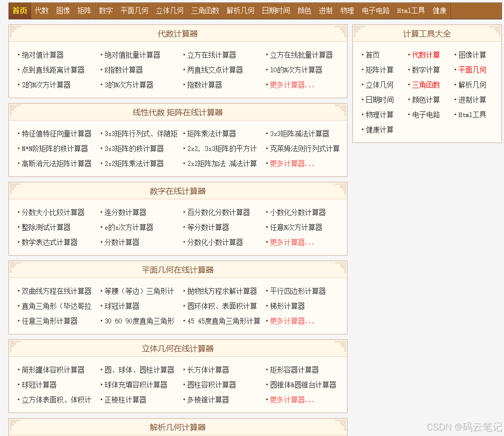504x436 pixels.
Task: Open 10的N次方计算器 link
Action: [296, 70]
